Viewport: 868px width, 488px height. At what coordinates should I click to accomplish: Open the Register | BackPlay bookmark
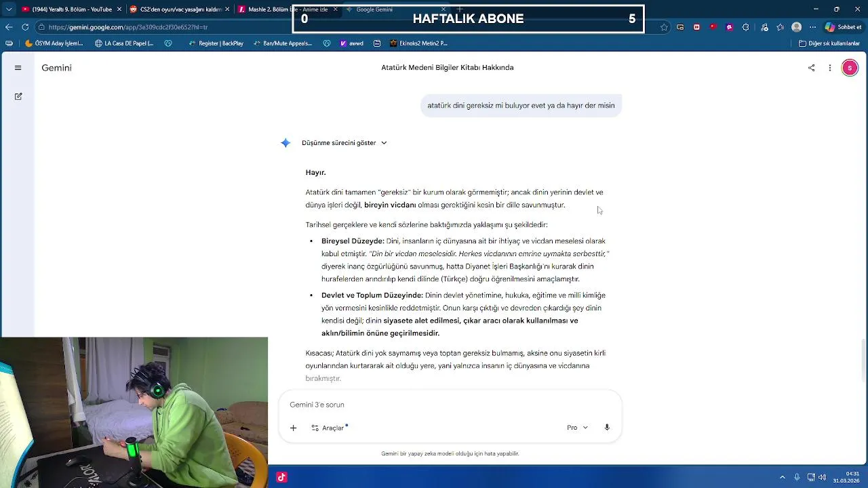pos(216,43)
